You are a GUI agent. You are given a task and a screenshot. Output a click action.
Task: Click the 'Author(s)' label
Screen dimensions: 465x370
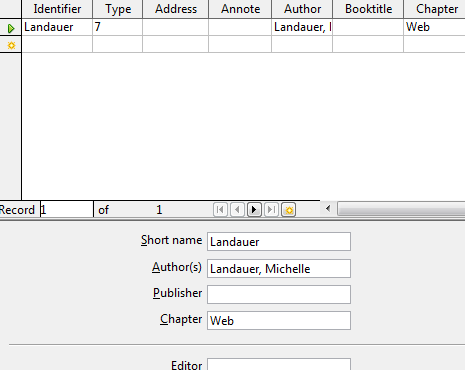tap(177, 267)
